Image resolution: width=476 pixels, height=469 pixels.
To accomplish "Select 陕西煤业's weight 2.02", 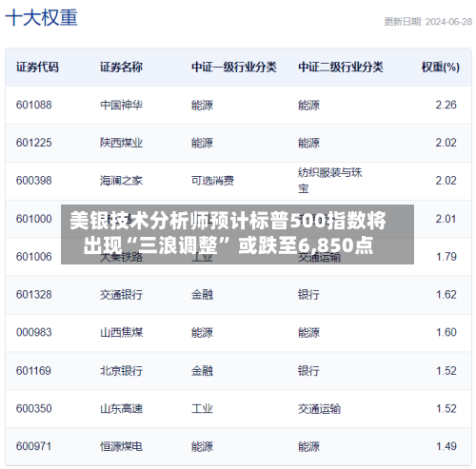I will tap(446, 143).
